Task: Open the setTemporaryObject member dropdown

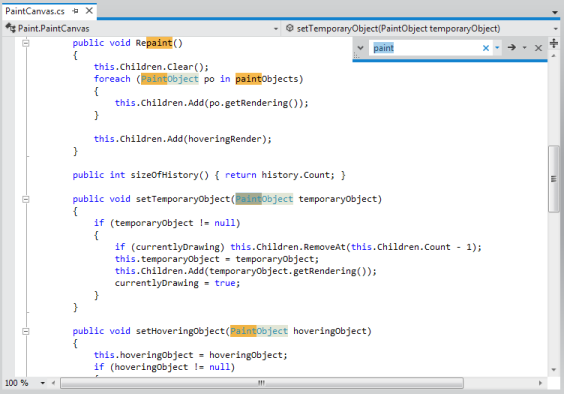Action: coord(556,28)
